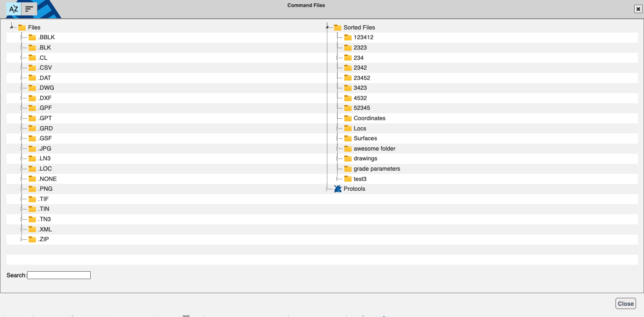The height and width of the screenshot is (317, 644).
Task: Click the grade parameters folder icon
Action: tap(348, 169)
